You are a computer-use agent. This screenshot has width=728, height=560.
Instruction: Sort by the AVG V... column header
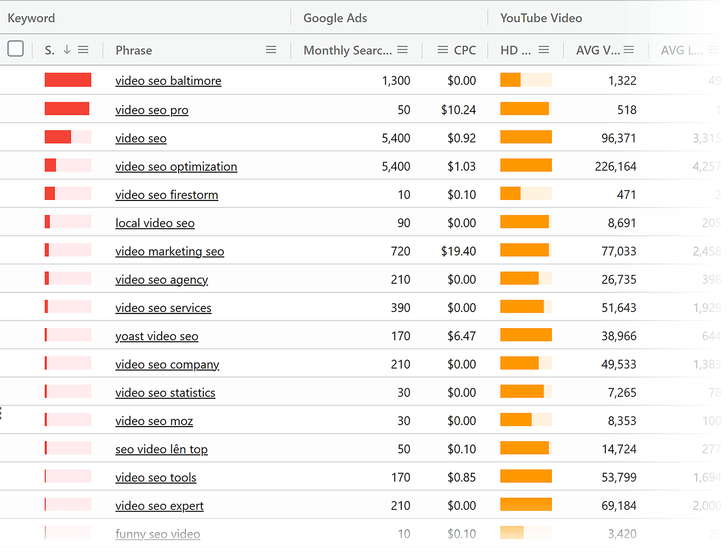[x=598, y=50]
